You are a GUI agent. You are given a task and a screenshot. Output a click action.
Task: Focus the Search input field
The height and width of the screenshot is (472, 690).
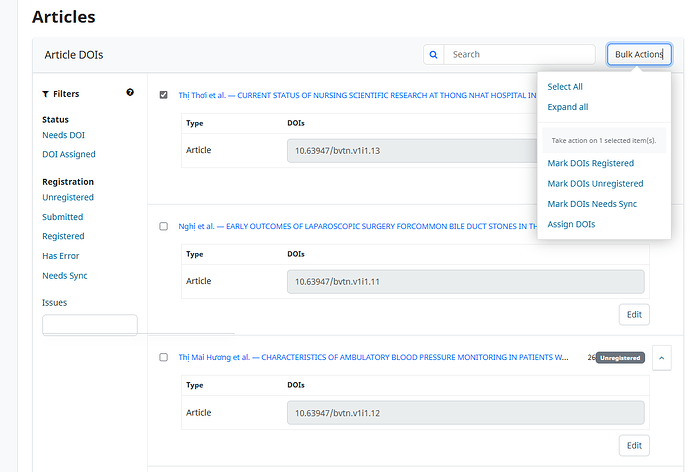[520, 55]
